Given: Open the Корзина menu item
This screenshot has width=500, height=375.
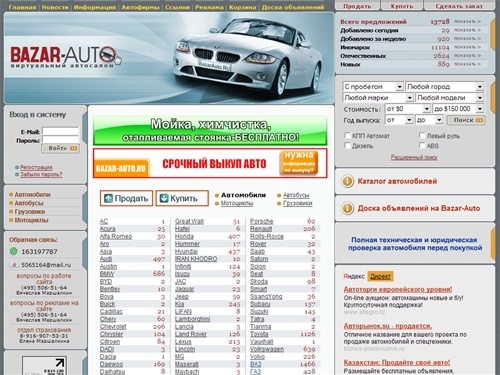Looking at the screenshot, I should [243, 7].
